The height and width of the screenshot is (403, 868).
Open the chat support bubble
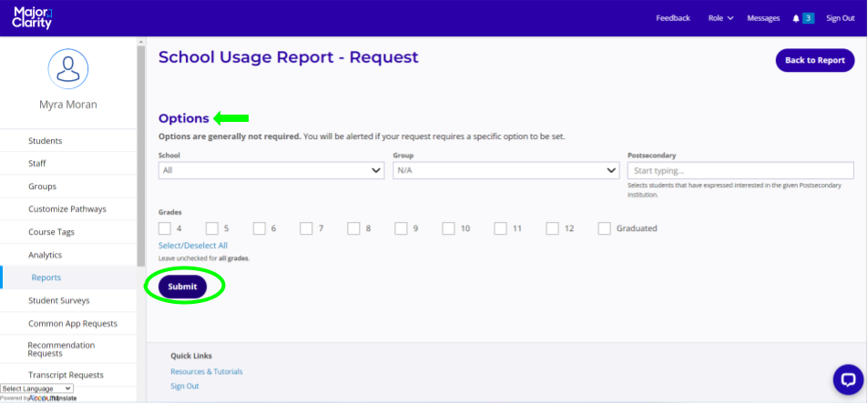tap(847, 378)
